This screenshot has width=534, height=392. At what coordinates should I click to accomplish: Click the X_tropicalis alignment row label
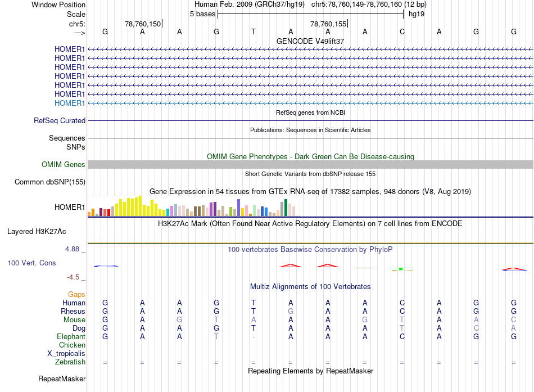click(x=66, y=354)
